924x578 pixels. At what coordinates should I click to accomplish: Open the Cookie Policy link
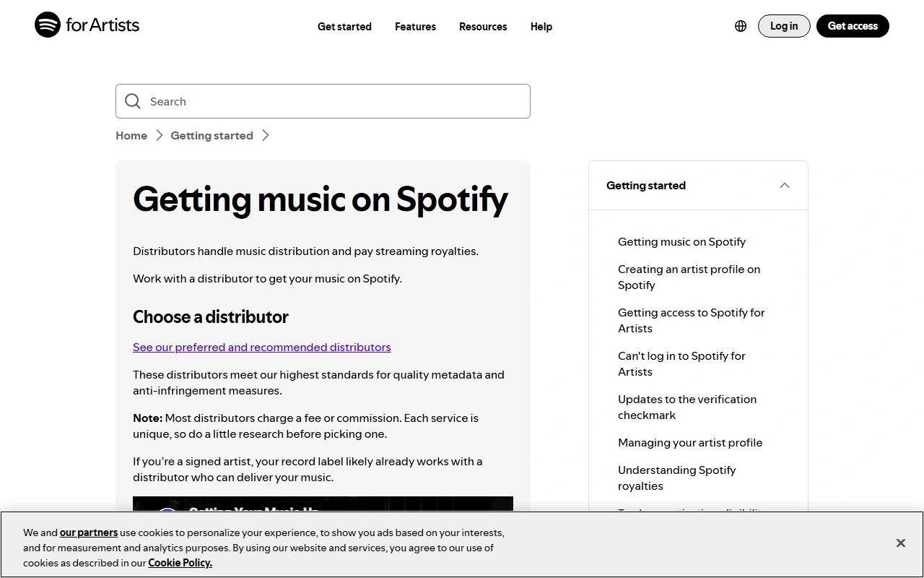point(180,563)
